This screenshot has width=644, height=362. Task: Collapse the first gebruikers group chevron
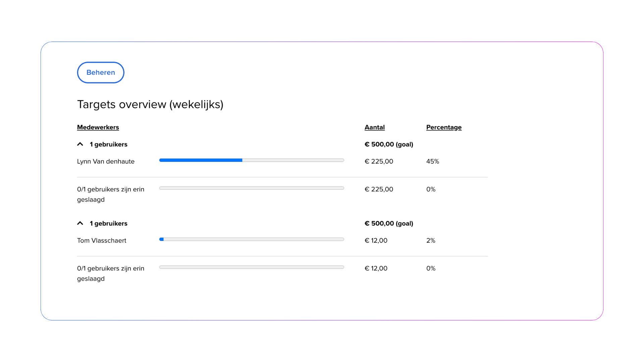coord(80,144)
